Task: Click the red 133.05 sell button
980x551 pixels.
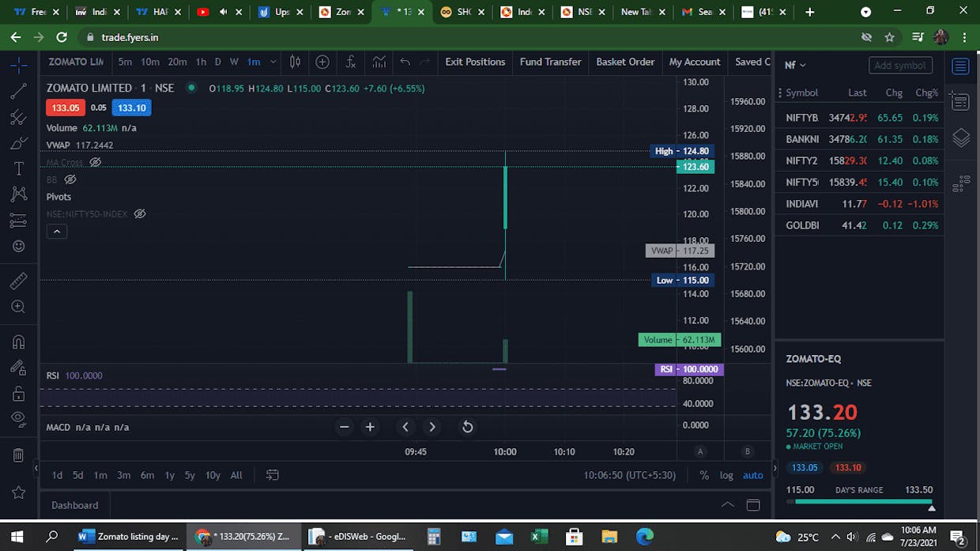Action: click(x=65, y=108)
